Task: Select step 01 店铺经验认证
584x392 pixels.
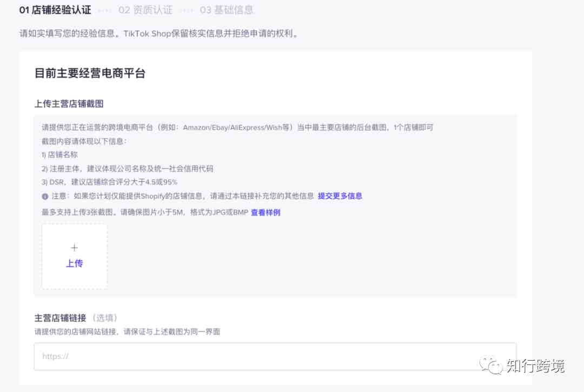Action: 55,10
